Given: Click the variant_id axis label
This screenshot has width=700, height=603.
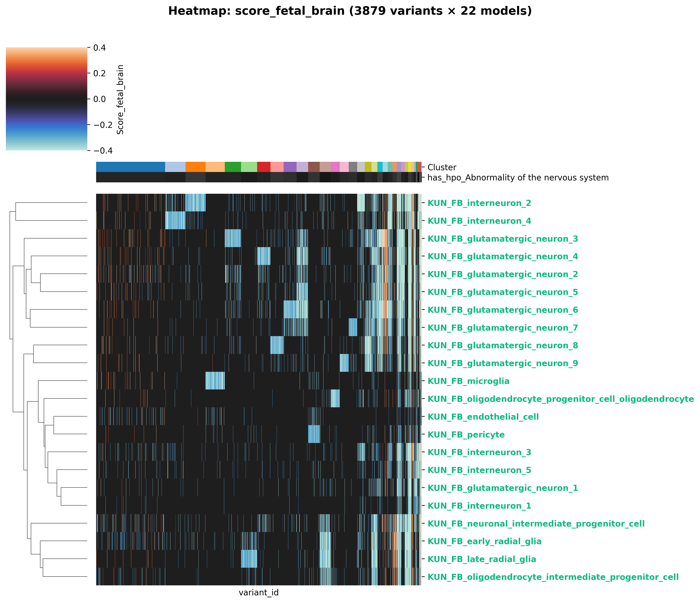Looking at the screenshot, I should coord(259,593).
